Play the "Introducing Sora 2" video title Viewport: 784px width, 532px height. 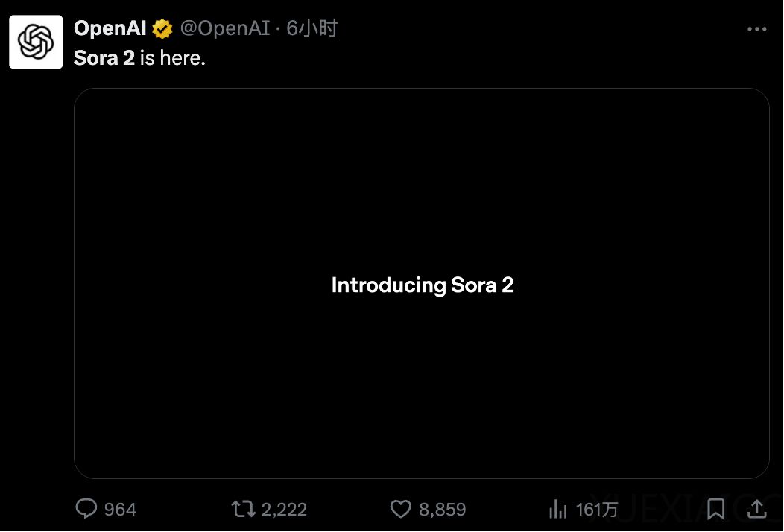pyautogui.click(x=423, y=285)
